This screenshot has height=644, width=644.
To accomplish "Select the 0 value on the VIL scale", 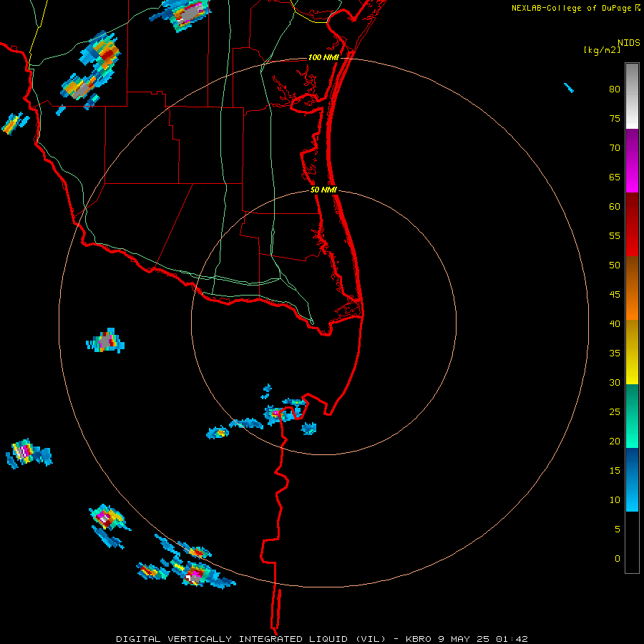I will click(618, 559).
